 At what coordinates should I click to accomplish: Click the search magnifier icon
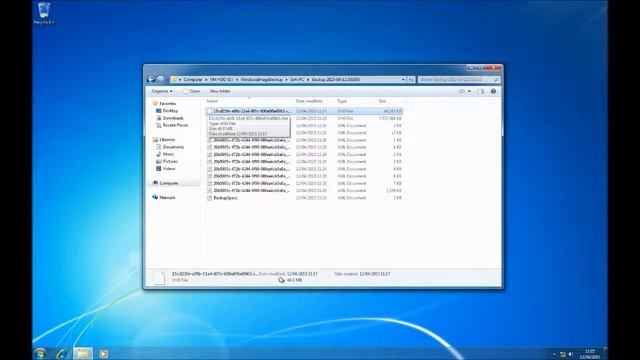[496, 80]
